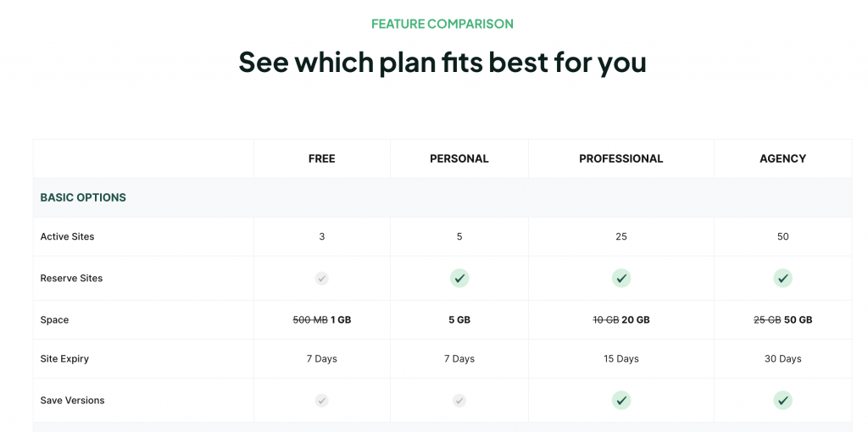The height and width of the screenshot is (432, 868).
Task: Select the FREE plan column header
Action: [x=321, y=158]
